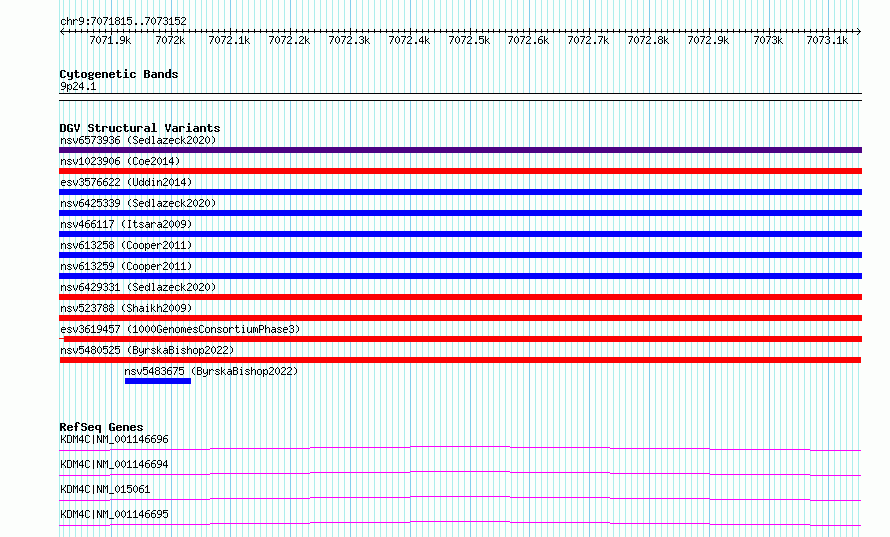Open variant nsv6425339 (Sedlazeck2020) label
The width and height of the screenshot is (890, 537).
pos(138,203)
